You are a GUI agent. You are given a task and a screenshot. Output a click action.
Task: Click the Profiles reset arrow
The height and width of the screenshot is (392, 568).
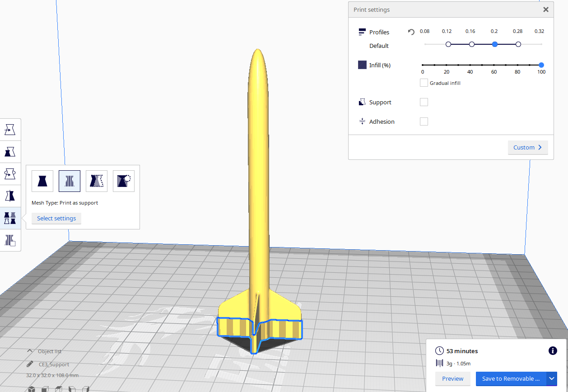point(410,32)
